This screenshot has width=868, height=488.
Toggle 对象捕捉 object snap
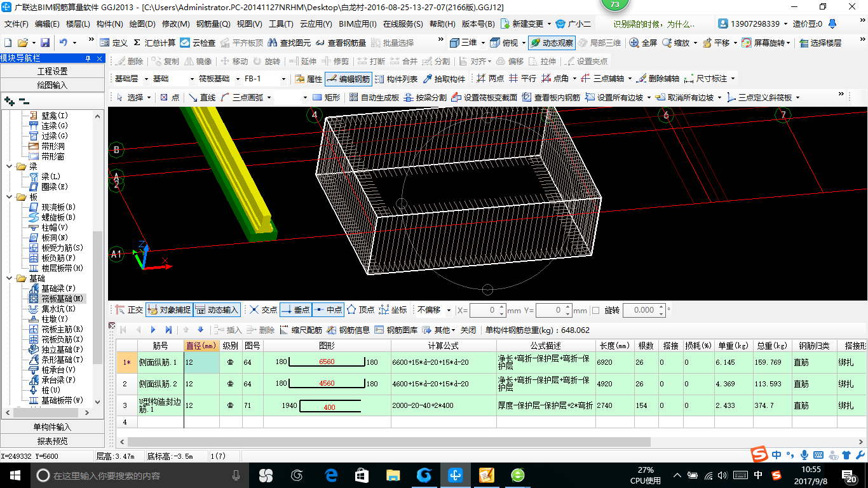[168, 310]
